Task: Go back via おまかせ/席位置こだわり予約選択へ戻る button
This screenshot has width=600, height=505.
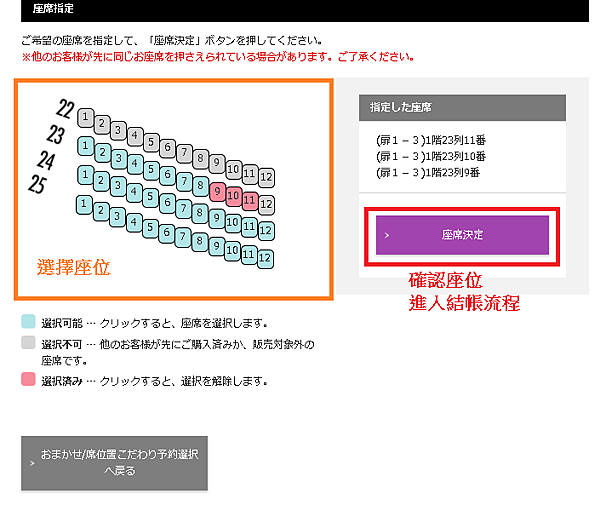Action: [114, 463]
